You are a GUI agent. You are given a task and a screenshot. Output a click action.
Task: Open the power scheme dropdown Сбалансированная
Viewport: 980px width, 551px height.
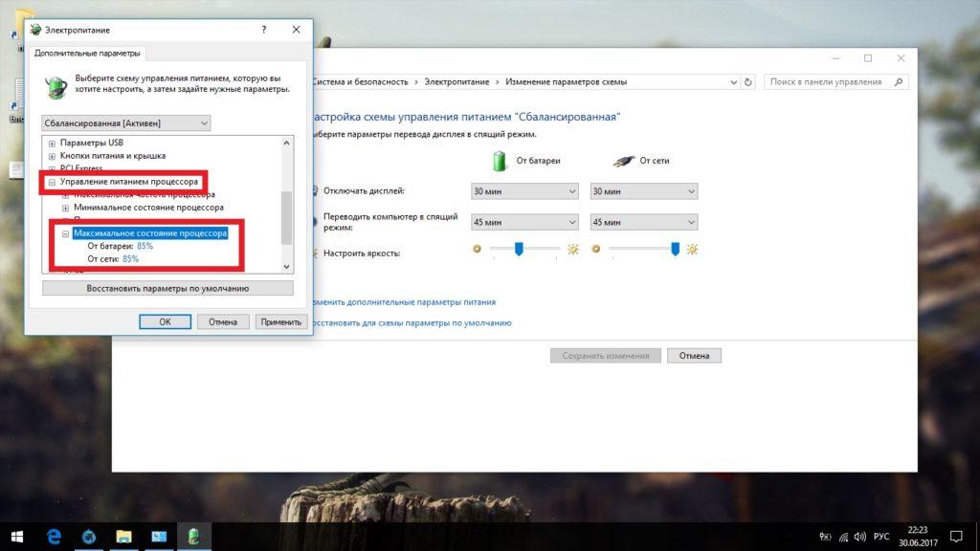coord(125,123)
